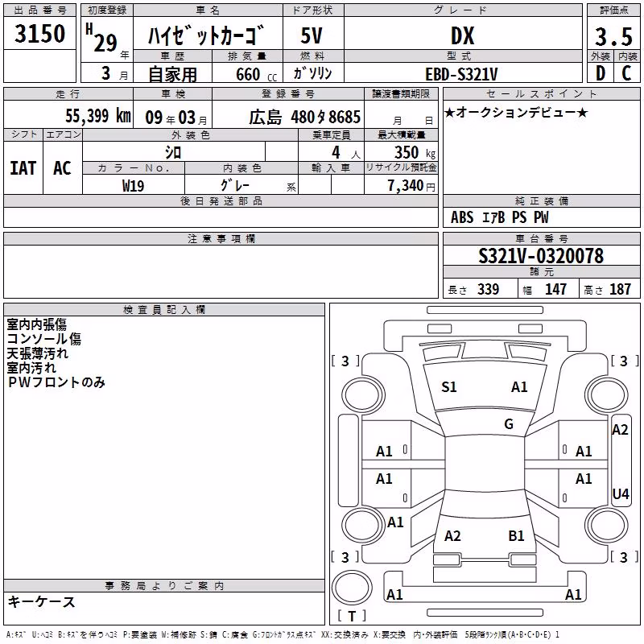Select the model code EBD-S321V
Viewport: 644px width, 644px height.
pyautogui.click(x=461, y=74)
